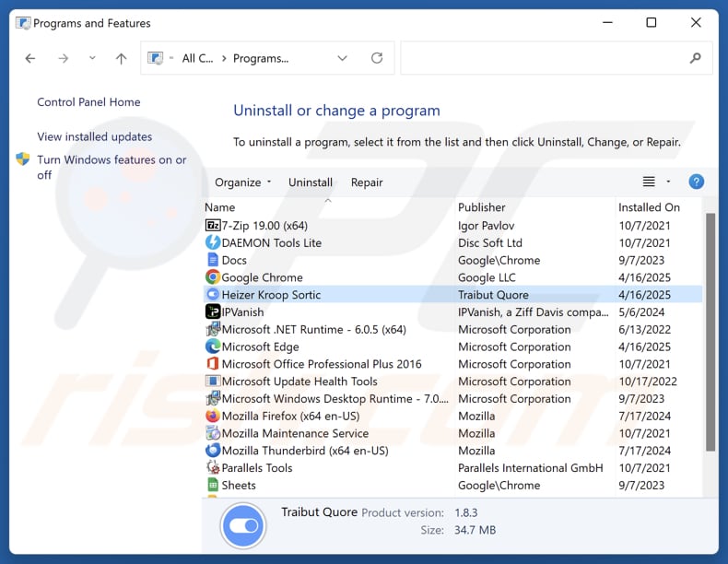Select the Microsoft Edge program row

point(452,347)
